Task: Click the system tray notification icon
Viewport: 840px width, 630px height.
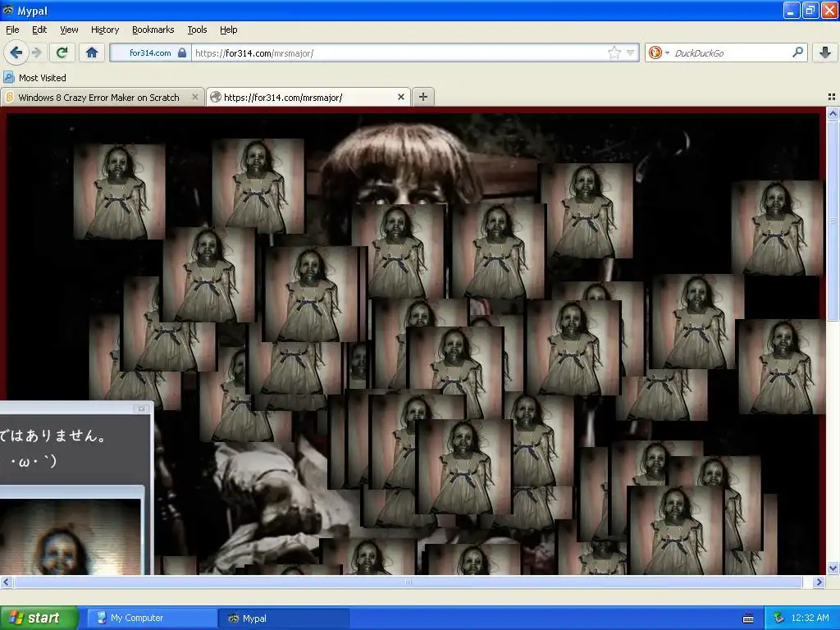Action: coord(778,618)
